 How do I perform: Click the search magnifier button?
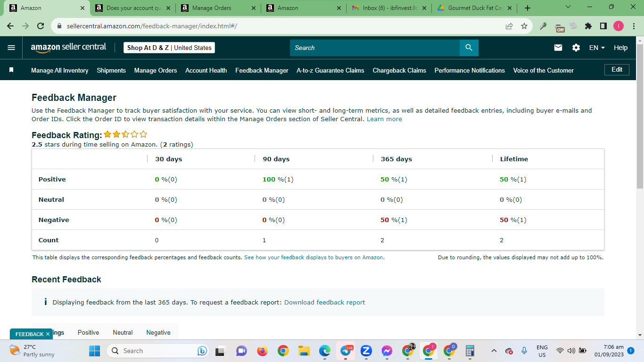[469, 48]
